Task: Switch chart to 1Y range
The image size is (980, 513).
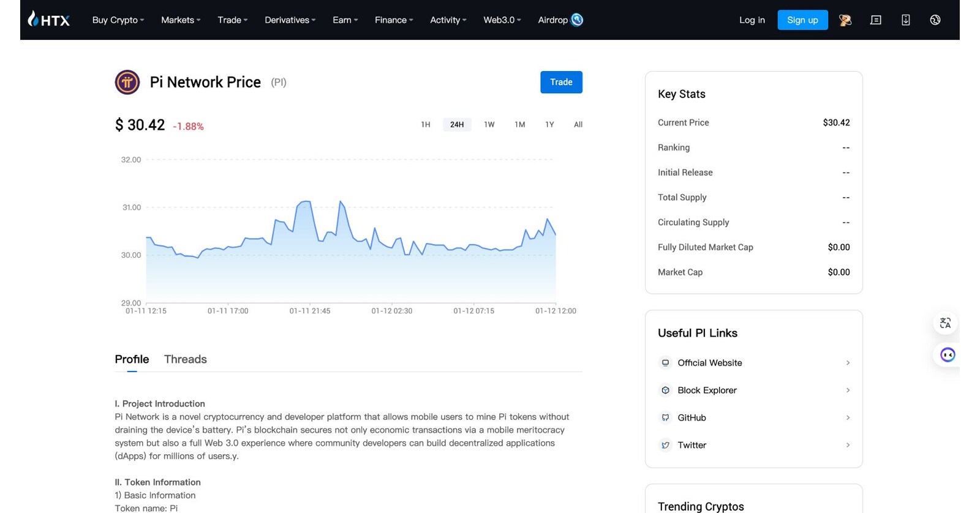Action: tap(550, 124)
